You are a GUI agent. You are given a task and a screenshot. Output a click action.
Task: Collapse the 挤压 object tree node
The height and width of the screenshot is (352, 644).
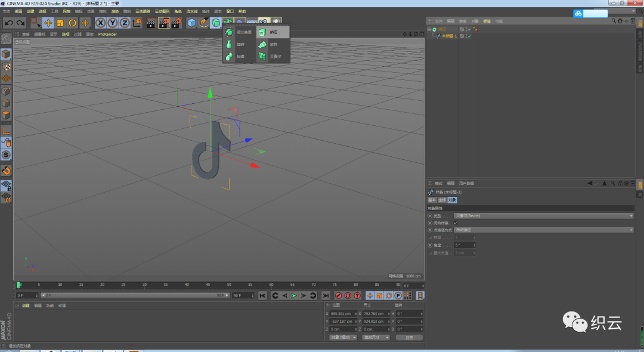tap(429, 29)
